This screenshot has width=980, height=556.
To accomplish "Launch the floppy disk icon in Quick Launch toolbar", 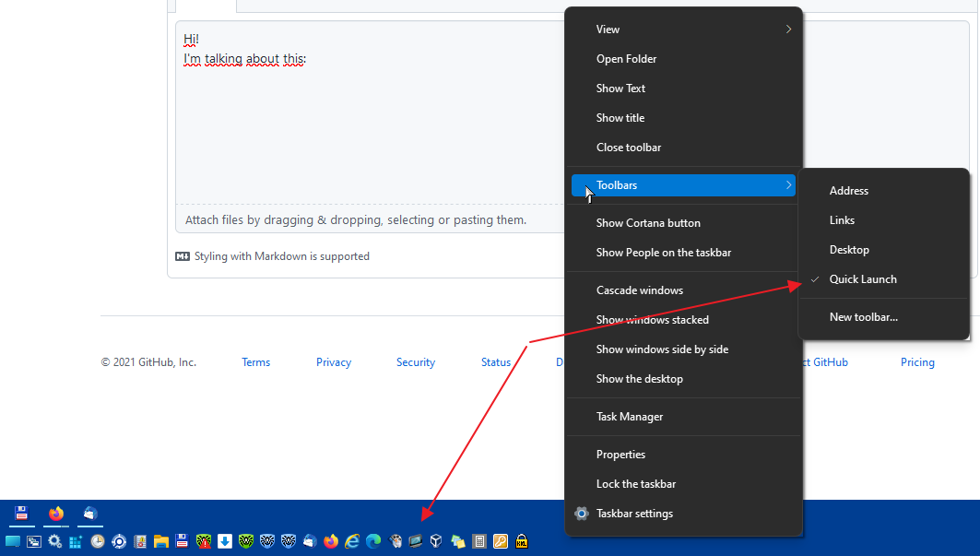I will [x=182, y=541].
